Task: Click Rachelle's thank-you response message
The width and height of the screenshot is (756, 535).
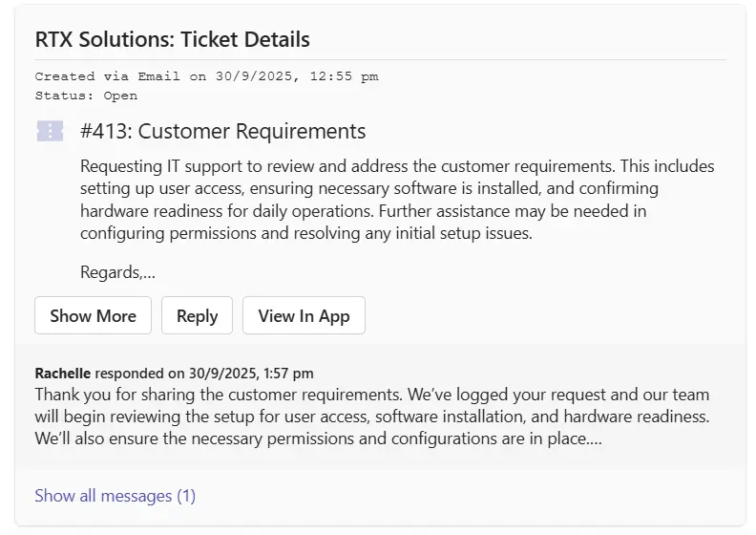Action: point(372,417)
